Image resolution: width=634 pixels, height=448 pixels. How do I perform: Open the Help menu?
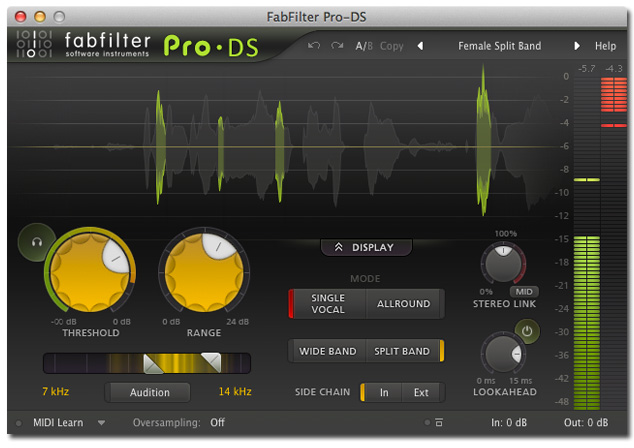[605, 46]
